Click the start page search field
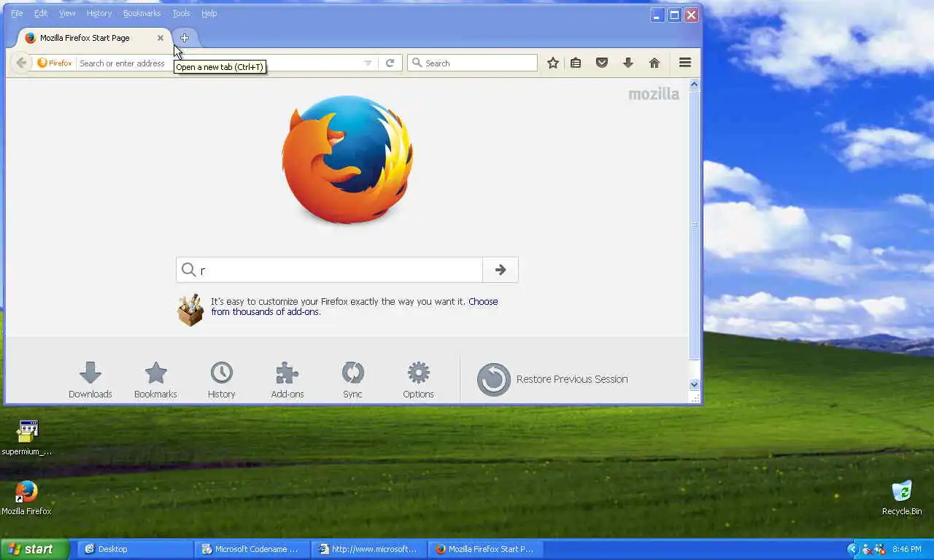Image resolution: width=934 pixels, height=560 pixels. (x=329, y=270)
